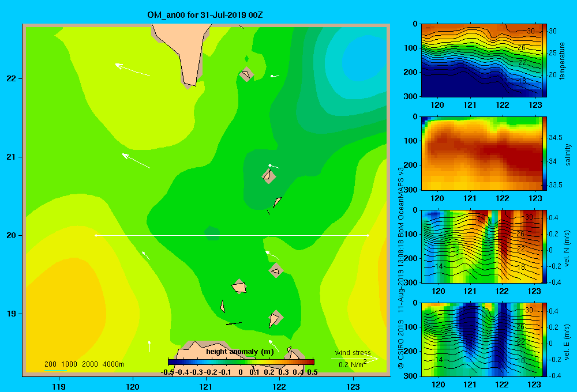Click the '26' contour label in the temperature panel
Screen dimensions: 577x392
pos(522,48)
